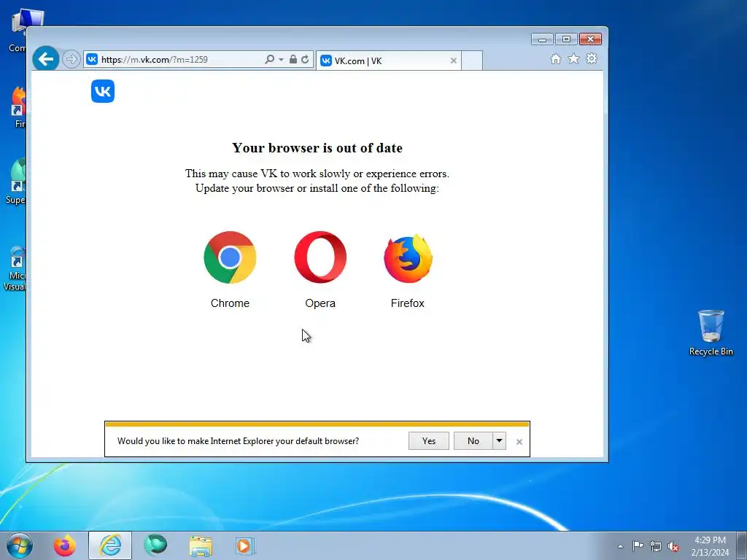The width and height of the screenshot is (747, 560).
Task: Click Internet Explorer taskbar icon
Action: point(110,545)
